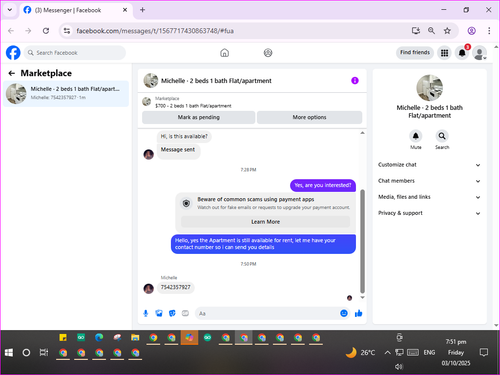Open the notifications bell

coord(462,53)
